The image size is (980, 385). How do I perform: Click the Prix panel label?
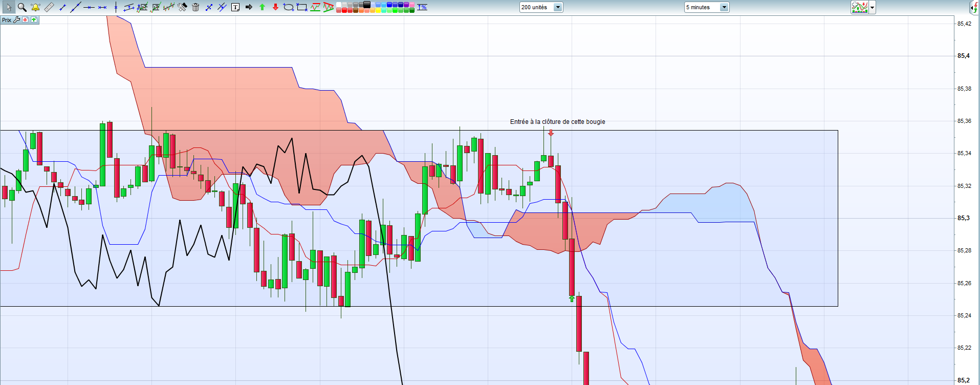pyautogui.click(x=7, y=20)
